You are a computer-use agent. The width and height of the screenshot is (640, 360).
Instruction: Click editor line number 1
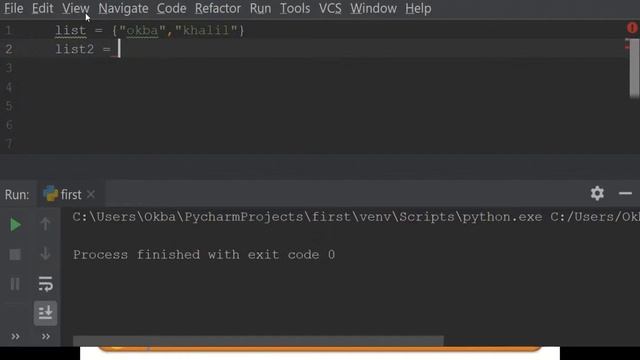tap(9, 30)
